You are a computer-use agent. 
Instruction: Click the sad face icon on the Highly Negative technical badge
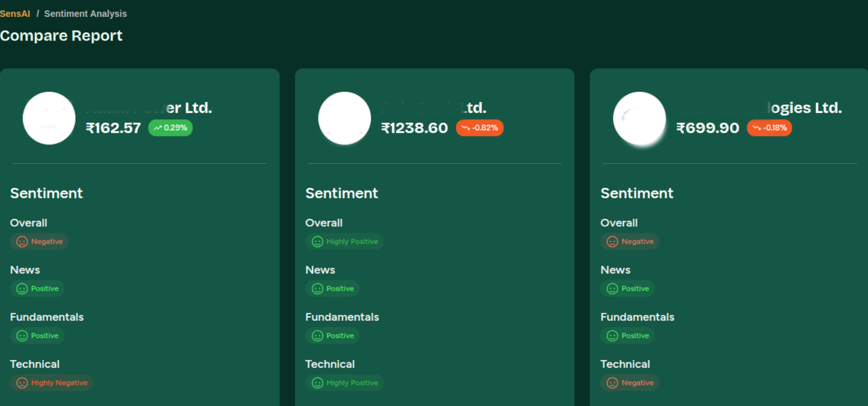22,383
